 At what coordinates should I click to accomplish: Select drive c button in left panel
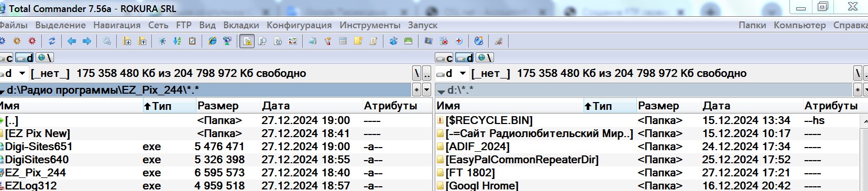click(x=6, y=58)
